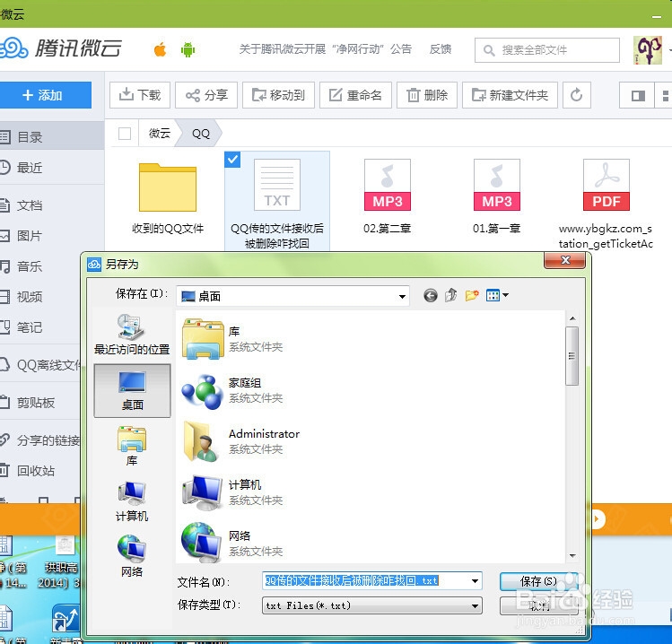Open the Administrator folder
This screenshot has width=672, height=644.
tap(240, 441)
